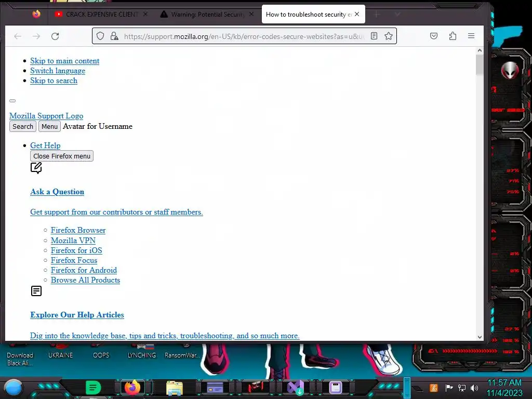Select the How to troubleshoot security tab
The width and height of the screenshot is (532, 399).
click(x=309, y=14)
